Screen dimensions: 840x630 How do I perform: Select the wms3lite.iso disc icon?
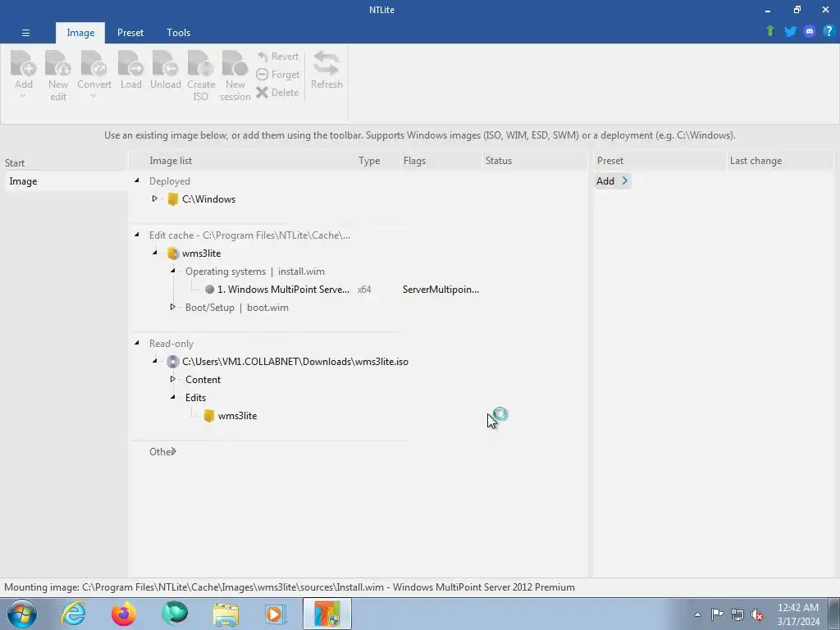coord(172,362)
